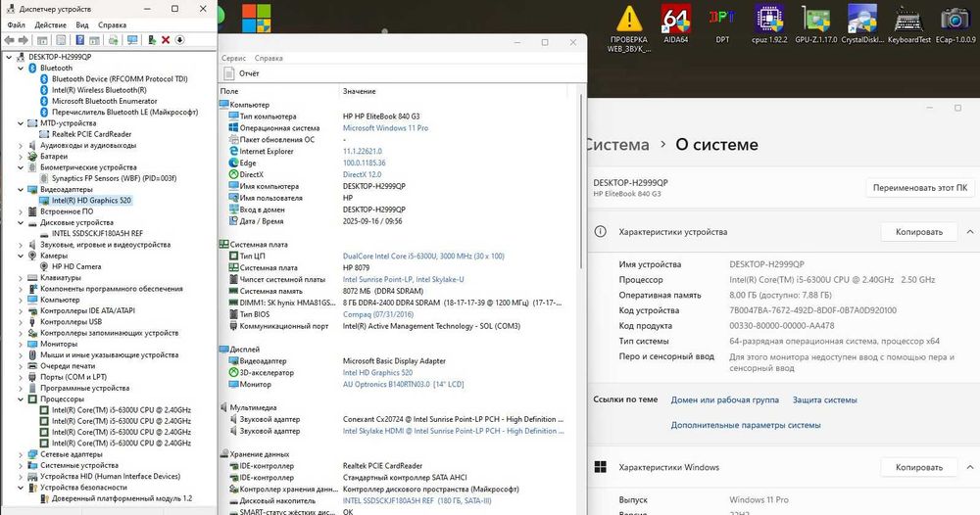
Task: Open Дополнительные параметры системы link
Action: click(x=746, y=425)
